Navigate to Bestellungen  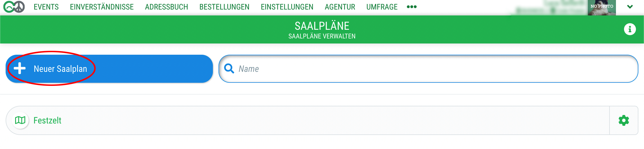pyautogui.click(x=224, y=7)
